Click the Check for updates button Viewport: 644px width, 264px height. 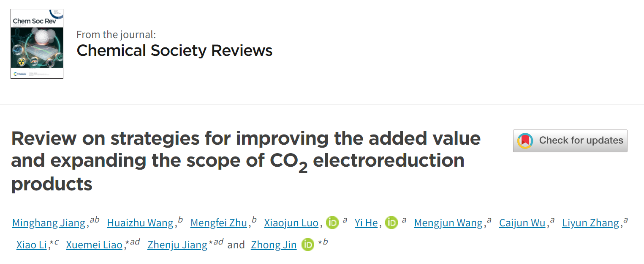pos(570,141)
